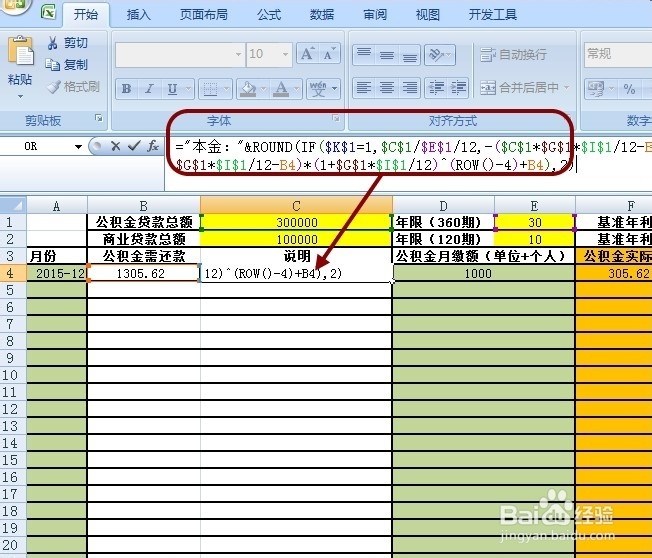652x558 pixels.
Task: Click cell B4 containing 1305.62
Action: [x=143, y=273]
